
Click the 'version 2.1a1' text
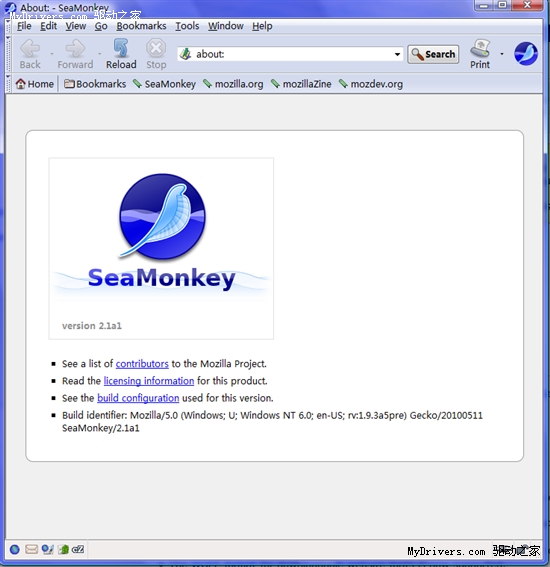tap(92, 326)
